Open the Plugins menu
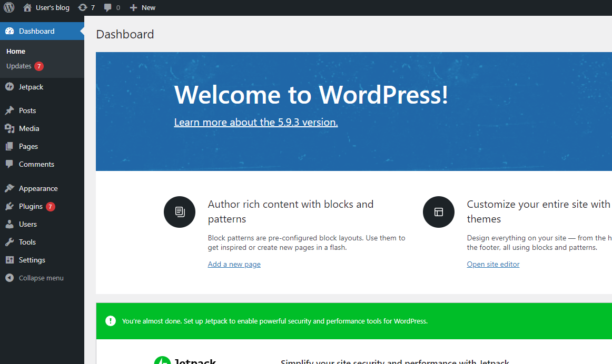 click(42, 207)
